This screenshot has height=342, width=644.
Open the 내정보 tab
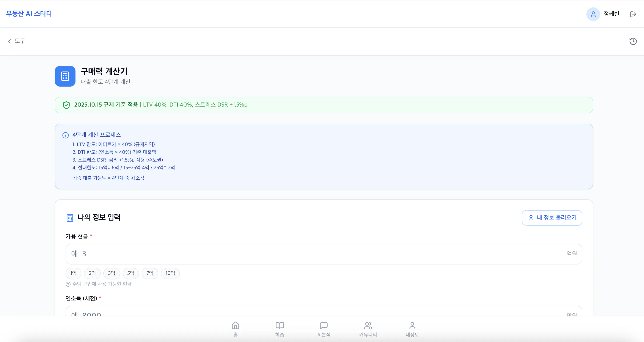[412, 329]
